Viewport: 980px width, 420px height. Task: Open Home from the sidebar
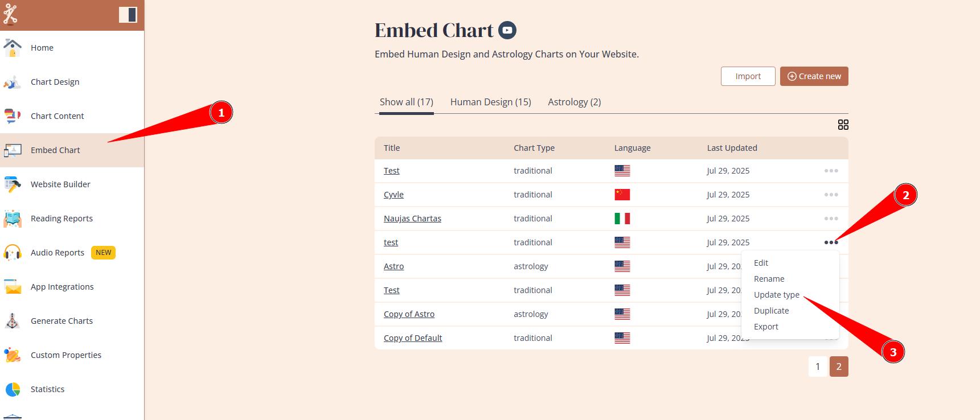click(42, 48)
